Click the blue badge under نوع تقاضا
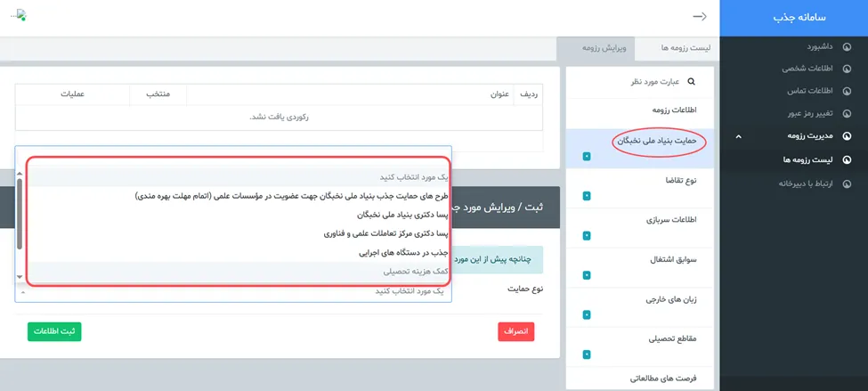Image resolution: width=868 pixels, height=391 pixels. tap(586, 196)
